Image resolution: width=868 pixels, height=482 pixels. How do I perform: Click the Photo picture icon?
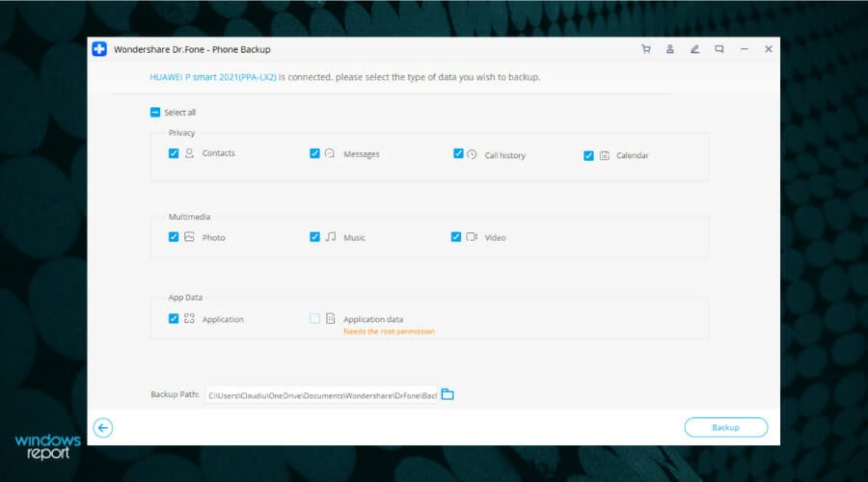click(x=189, y=237)
